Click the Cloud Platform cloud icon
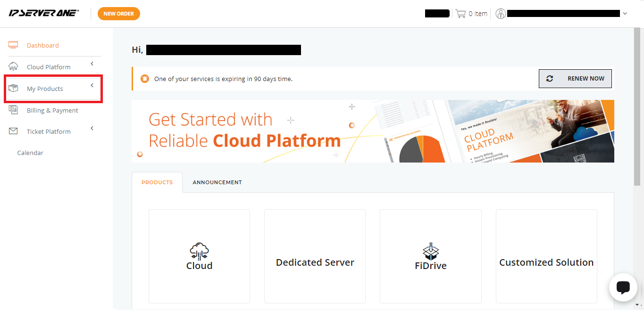This screenshot has width=644, height=310. click(x=13, y=66)
